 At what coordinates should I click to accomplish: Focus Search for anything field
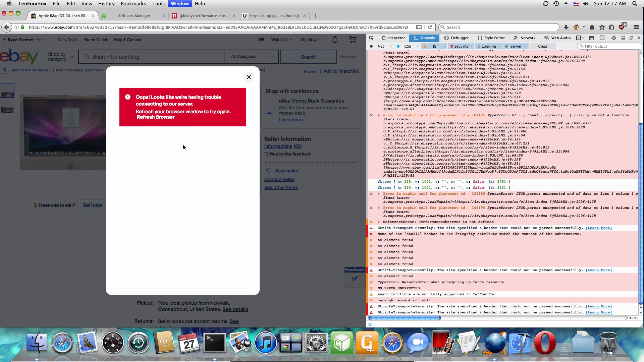coord(152,57)
